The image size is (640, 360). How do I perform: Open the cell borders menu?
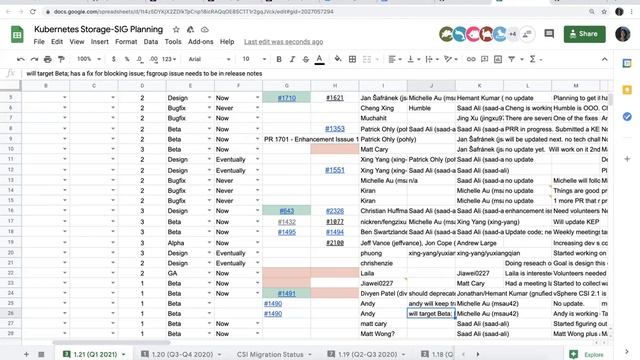353,59
